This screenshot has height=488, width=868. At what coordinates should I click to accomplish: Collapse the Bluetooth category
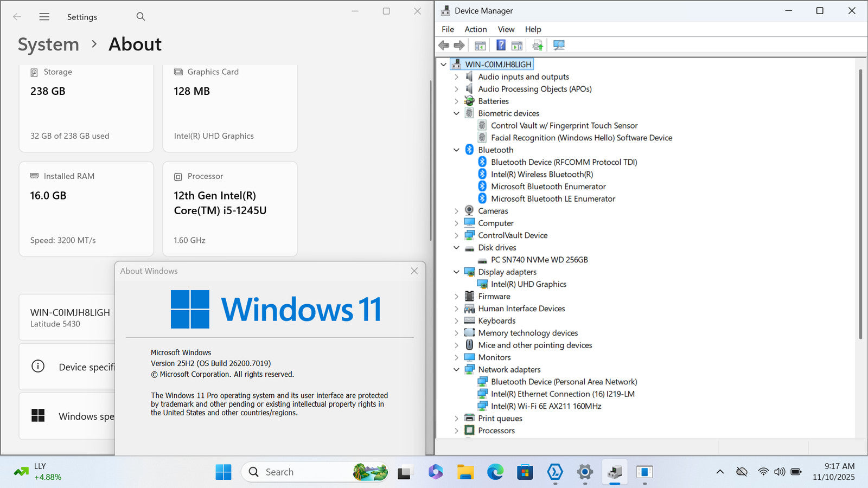pos(456,150)
